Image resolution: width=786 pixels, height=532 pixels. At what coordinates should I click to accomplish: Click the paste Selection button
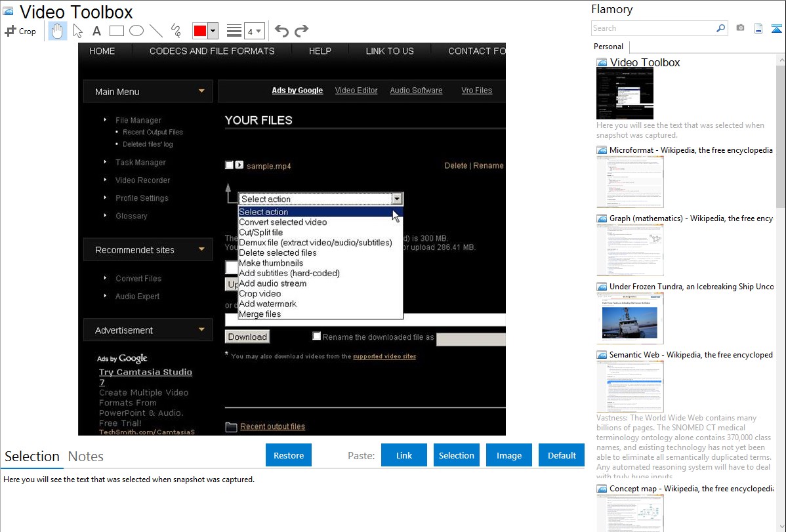pos(456,455)
